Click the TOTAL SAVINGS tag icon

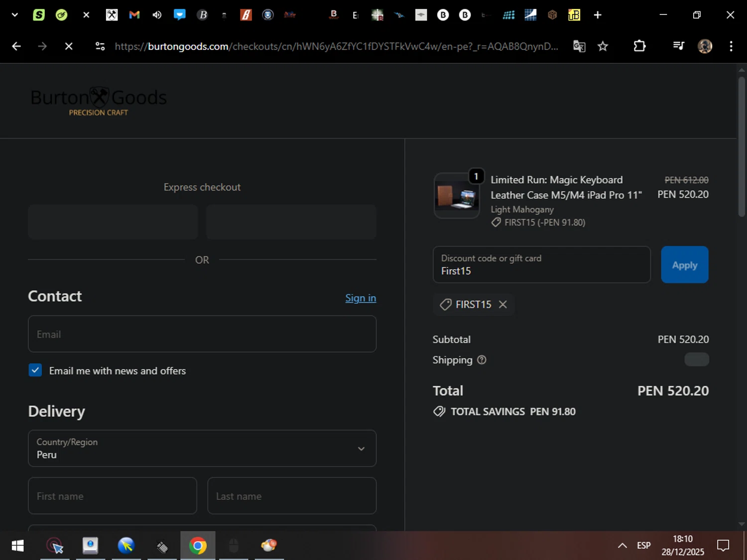pos(439,412)
